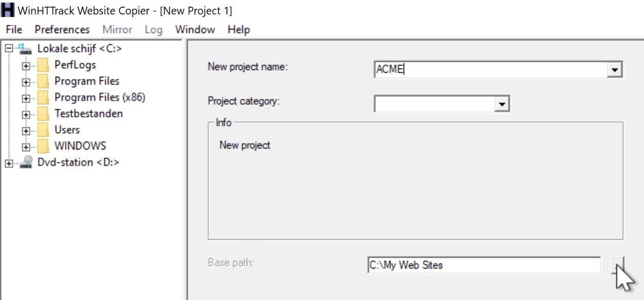The height and width of the screenshot is (300, 644).
Task: Click the browse button next to Base path
Action: [x=618, y=265]
